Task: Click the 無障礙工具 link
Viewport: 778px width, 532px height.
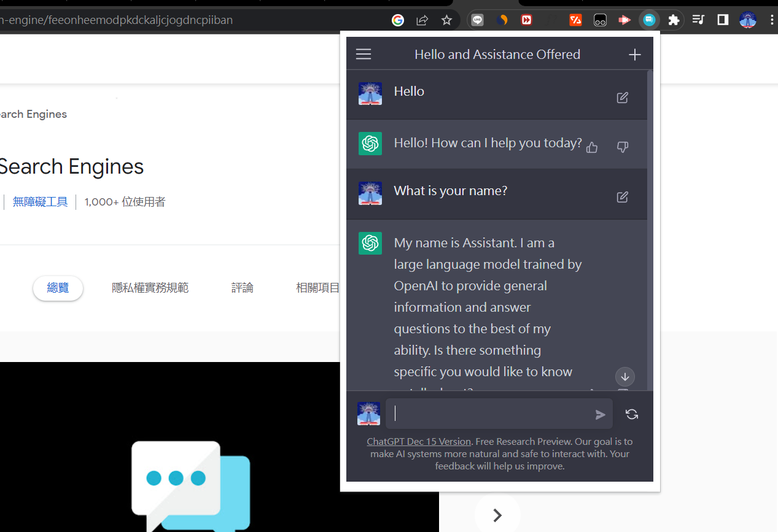Action: (40, 201)
